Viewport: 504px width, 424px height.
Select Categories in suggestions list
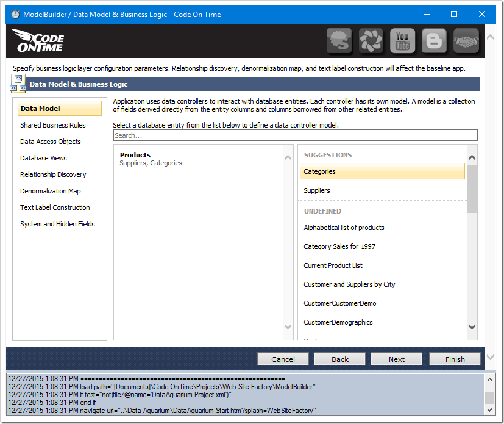point(382,171)
